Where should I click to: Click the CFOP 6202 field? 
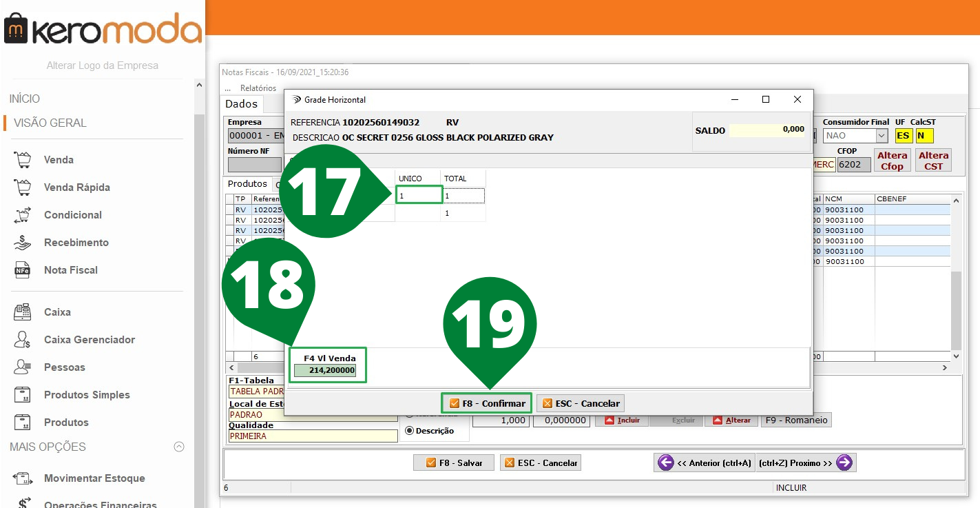pyautogui.click(x=854, y=165)
